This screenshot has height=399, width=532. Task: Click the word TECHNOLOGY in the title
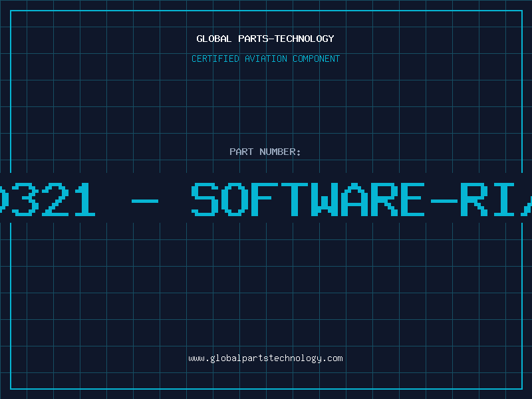click(304, 39)
